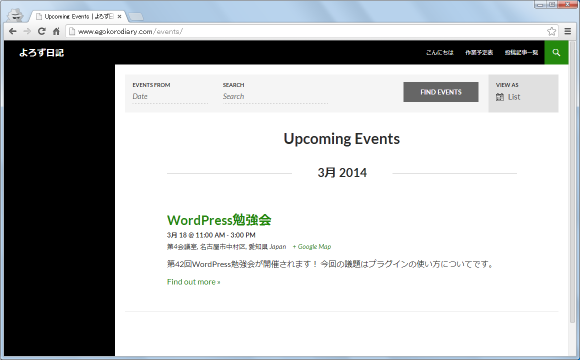The image size is (580, 360).
Task: Click the Find out more link
Action: coord(193,282)
